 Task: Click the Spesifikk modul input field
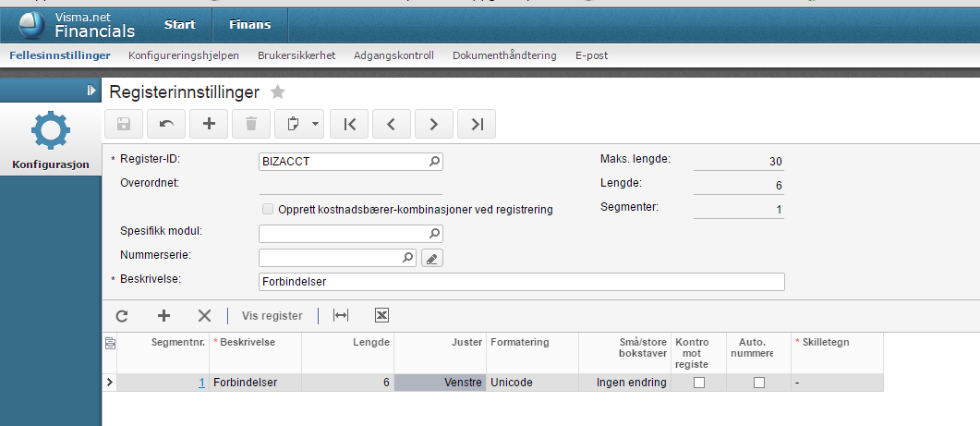[351, 234]
